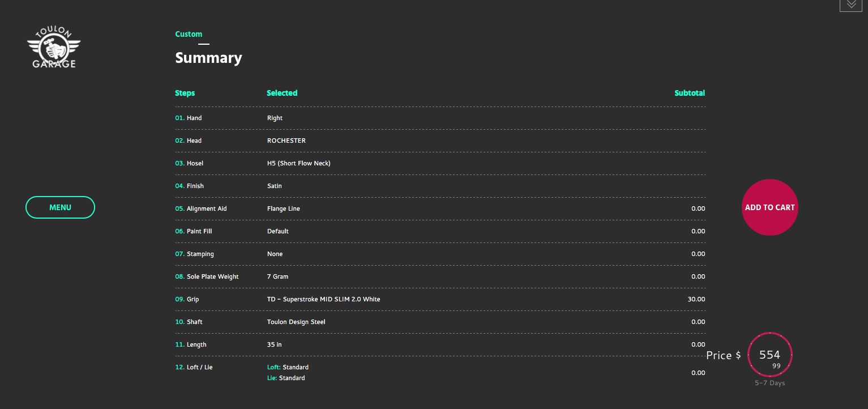Edit step 12 Loft / Lie

pyautogui.click(x=194, y=367)
